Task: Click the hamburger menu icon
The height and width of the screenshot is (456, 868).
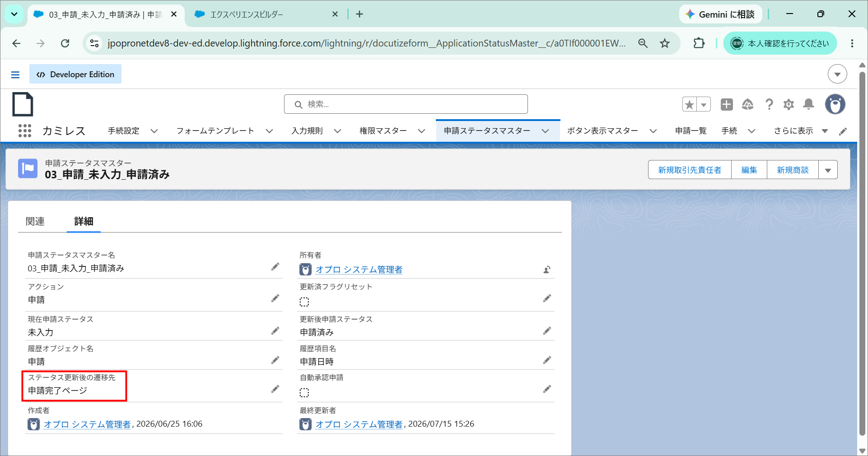Action: (x=15, y=74)
